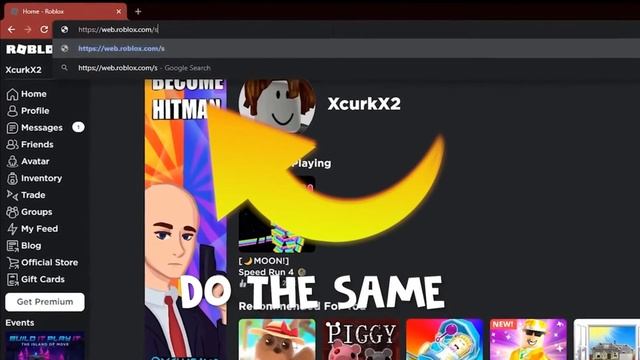This screenshot has width=640, height=360.
Task: Click the browser forward arrow
Action: [x=28, y=29]
